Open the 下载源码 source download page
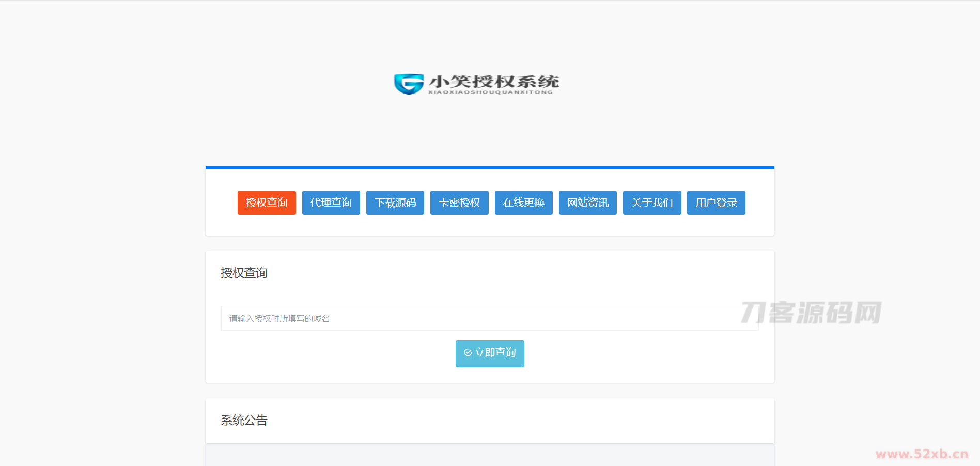 pyautogui.click(x=395, y=203)
